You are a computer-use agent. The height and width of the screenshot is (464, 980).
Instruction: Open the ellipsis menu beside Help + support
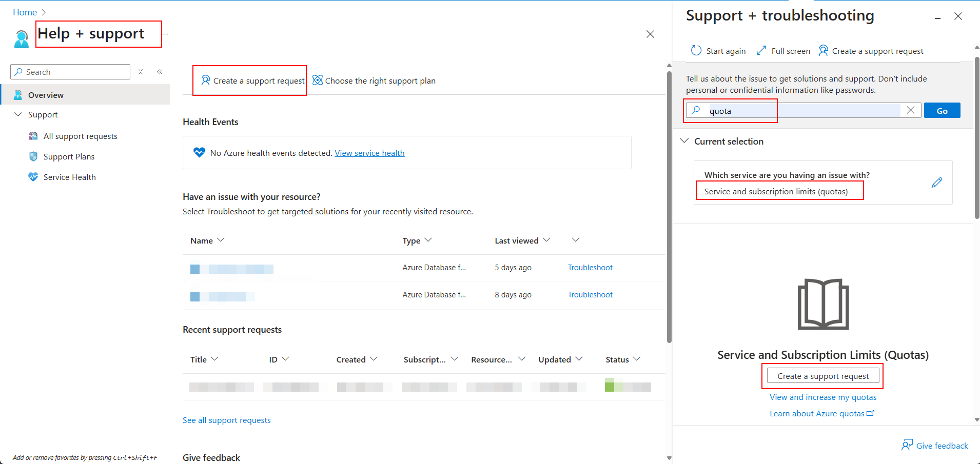(x=166, y=34)
